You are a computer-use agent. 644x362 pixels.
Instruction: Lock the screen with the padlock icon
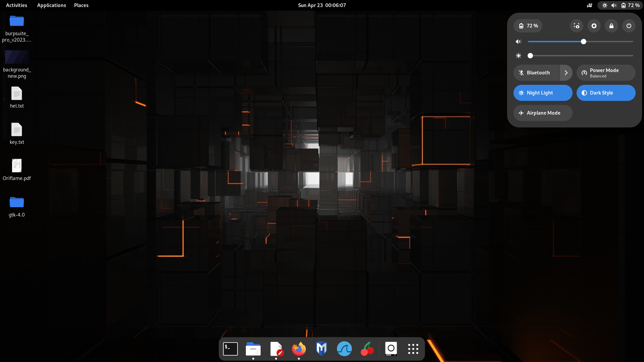(x=611, y=26)
